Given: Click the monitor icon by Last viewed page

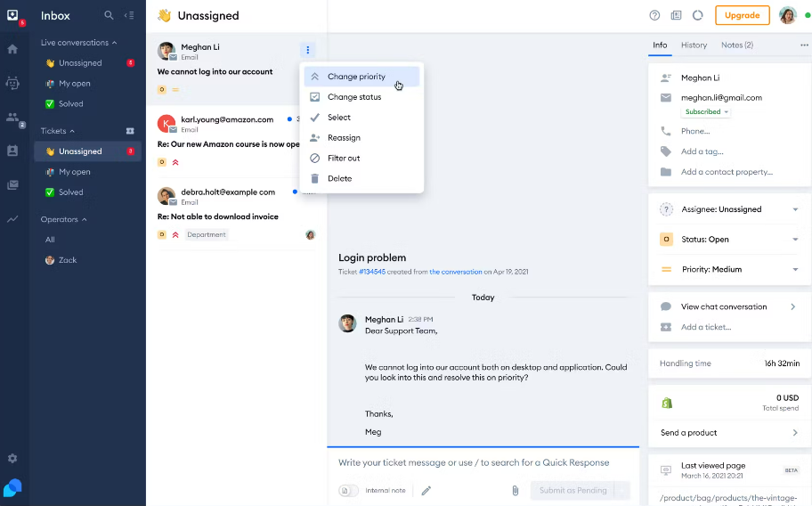Looking at the screenshot, I should [x=666, y=470].
